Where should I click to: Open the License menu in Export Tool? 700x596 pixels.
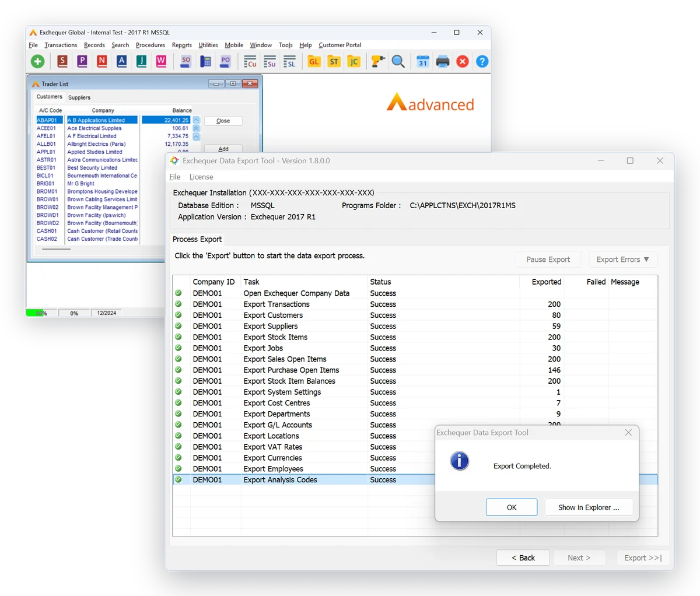pyautogui.click(x=201, y=177)
